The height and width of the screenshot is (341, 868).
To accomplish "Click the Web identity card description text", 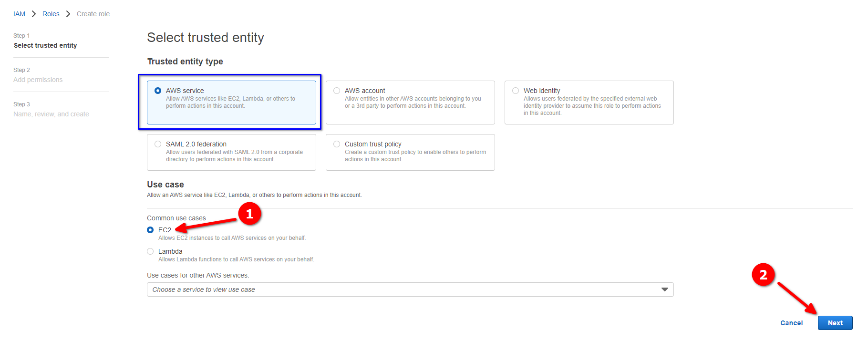I will [x=592, y=106].
